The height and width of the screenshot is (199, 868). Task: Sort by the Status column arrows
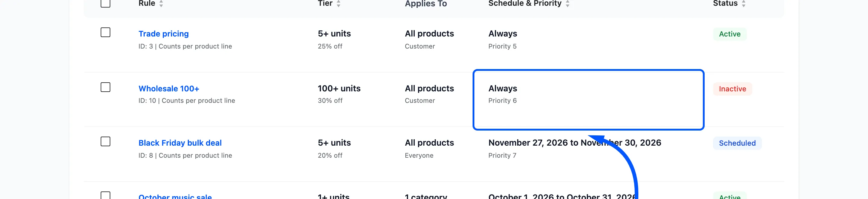pos(744,4)
